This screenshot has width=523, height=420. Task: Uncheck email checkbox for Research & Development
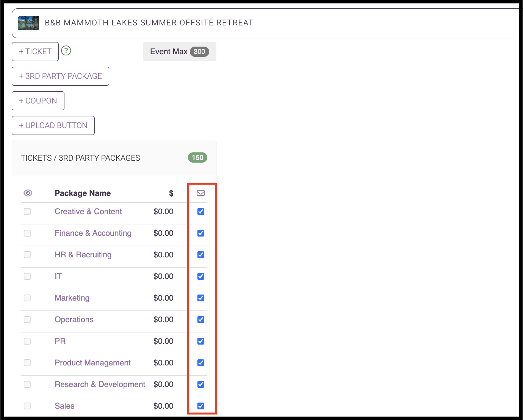click(201, 384)
